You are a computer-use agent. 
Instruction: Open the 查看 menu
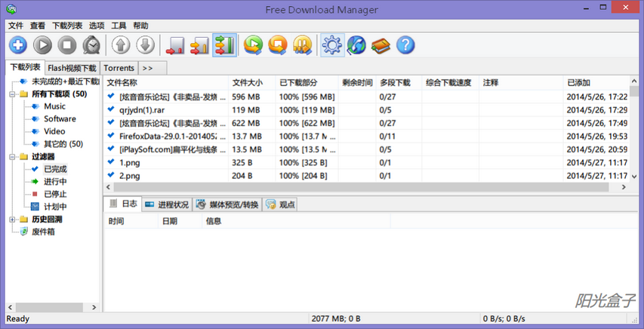(x=38, y=26)
